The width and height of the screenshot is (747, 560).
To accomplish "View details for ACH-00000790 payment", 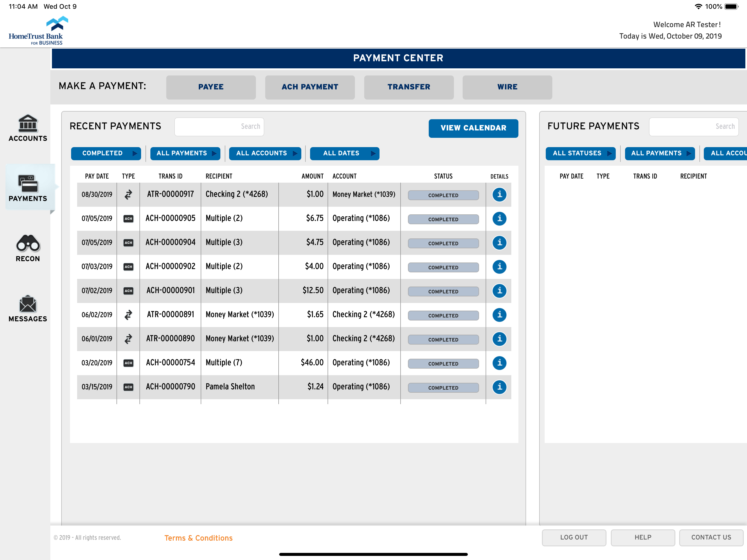I will point(499,387).
